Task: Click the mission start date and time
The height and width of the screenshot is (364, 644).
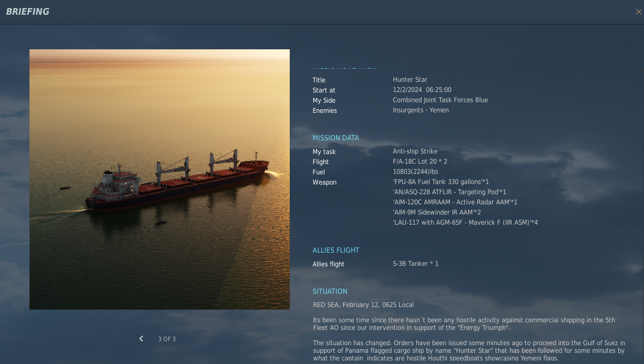Action: tap(422, 90)
